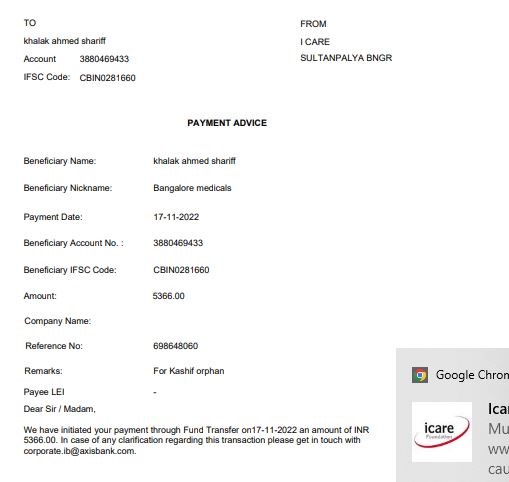Click the Google Chrome notification title
Viewport: 509px width, 482px height.
tap(472, 375)
